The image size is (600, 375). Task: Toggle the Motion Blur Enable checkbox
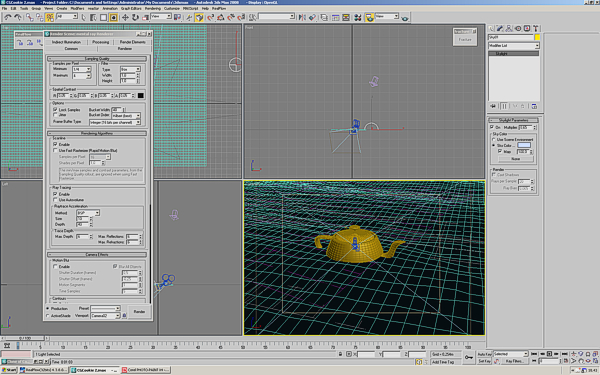pyautogui.click(x=55, y=266)
